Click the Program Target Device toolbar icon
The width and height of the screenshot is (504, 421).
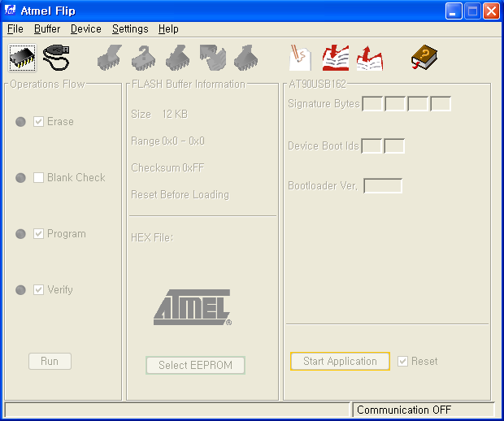point(178,58)
